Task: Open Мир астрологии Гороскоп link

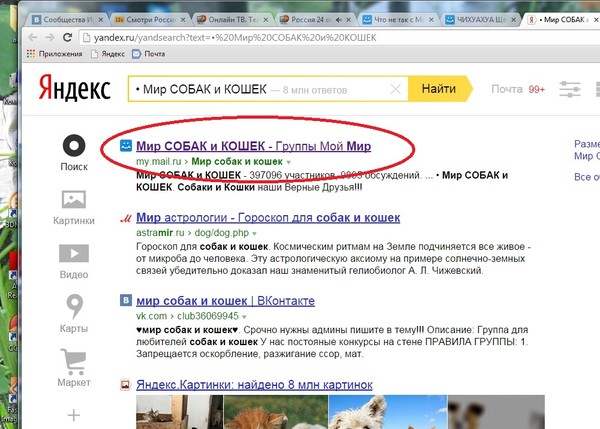Action: click(x=268, y=218)
